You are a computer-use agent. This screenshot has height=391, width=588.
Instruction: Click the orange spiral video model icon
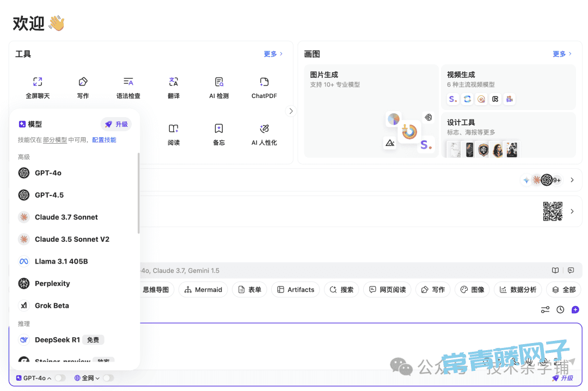pos(481,99)
